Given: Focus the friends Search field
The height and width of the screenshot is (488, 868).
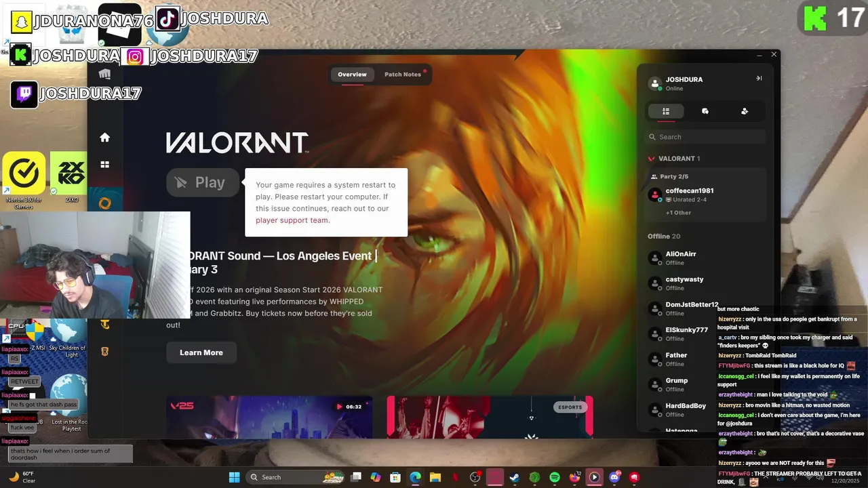Looking at the screenshot, I should pos(705,137).
